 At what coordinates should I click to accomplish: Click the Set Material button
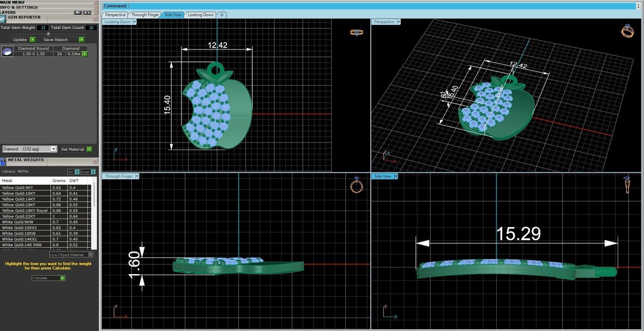coord(73,149)
